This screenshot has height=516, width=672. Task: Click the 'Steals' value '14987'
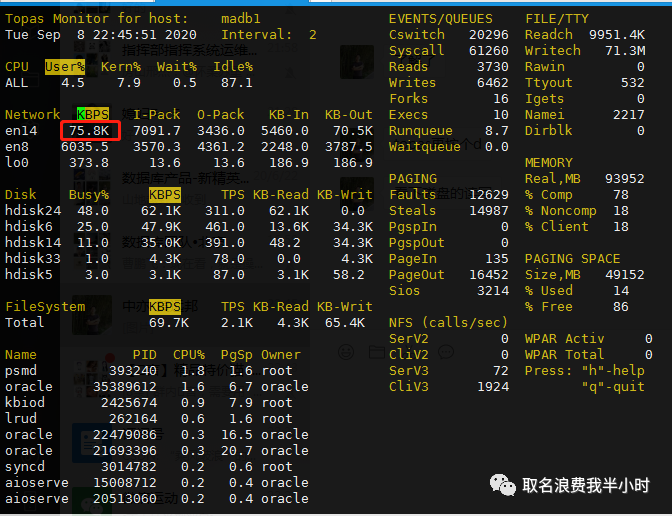point(489,211)
